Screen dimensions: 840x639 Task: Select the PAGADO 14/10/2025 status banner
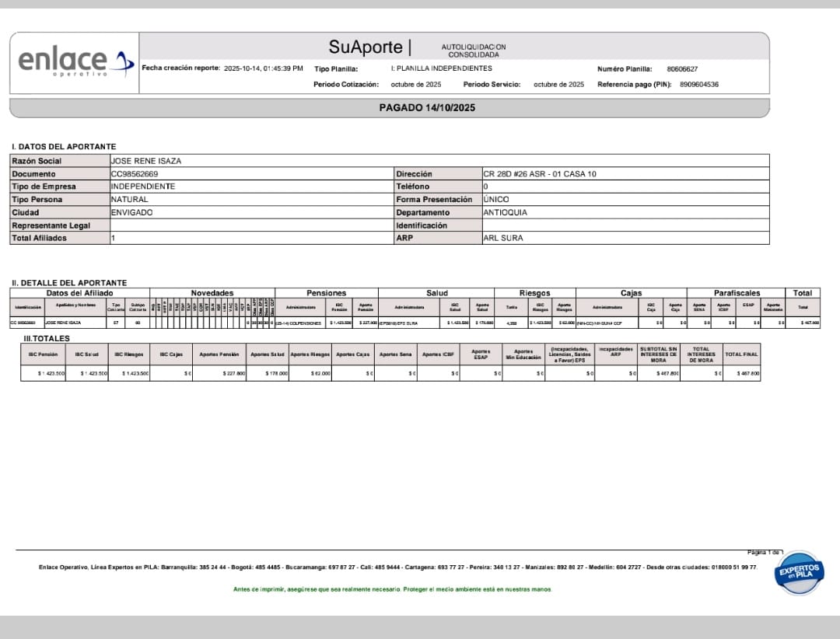(427, 107)
